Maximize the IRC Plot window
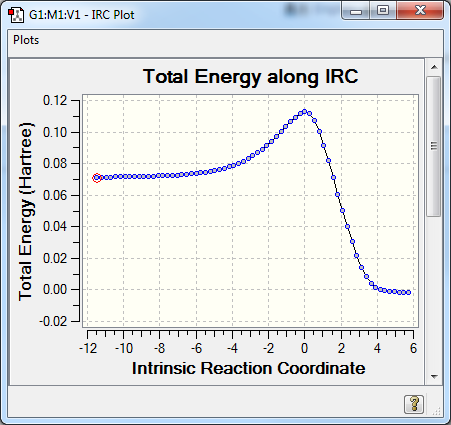The height and width of the screenshot is (425, 451). click(383, 11)
